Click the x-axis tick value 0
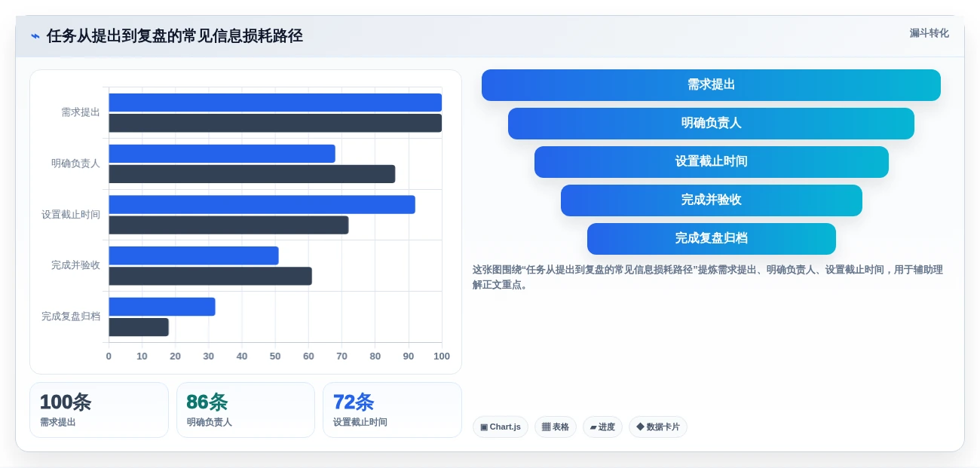Viewport: 980px width, 468px height. 109,356
